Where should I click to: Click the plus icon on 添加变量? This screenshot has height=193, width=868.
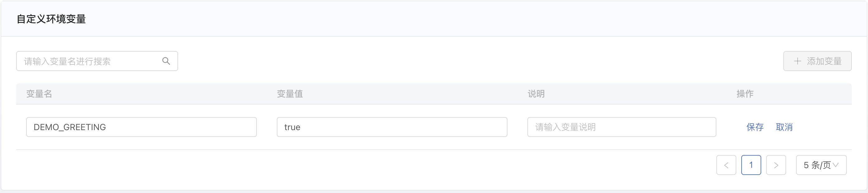point(797,61)
